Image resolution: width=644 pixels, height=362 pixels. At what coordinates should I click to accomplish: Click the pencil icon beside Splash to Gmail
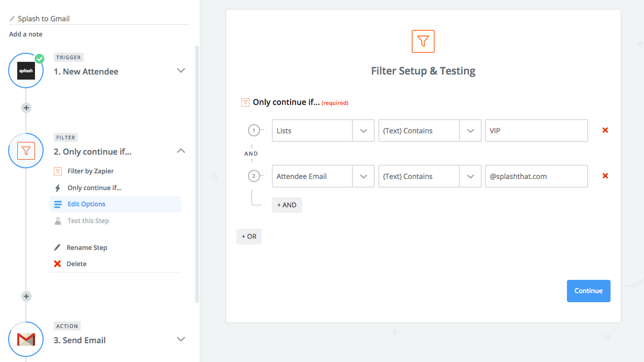[12, 19]
